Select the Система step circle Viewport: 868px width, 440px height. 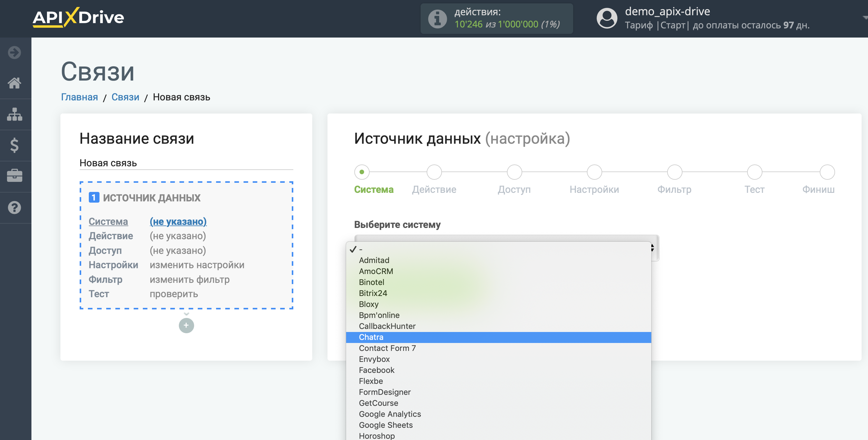point(362,172)
